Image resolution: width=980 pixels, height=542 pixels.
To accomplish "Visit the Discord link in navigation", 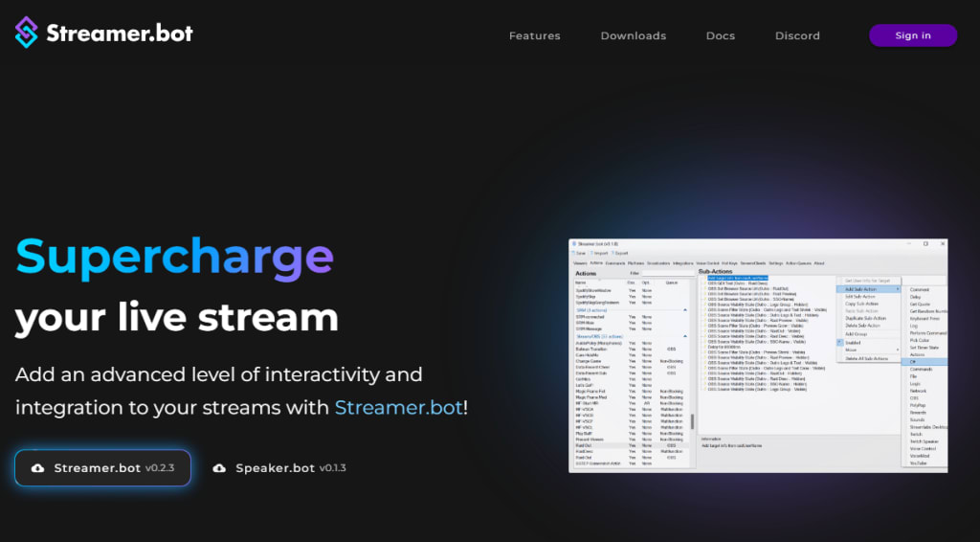I will (x=797, y=35).
